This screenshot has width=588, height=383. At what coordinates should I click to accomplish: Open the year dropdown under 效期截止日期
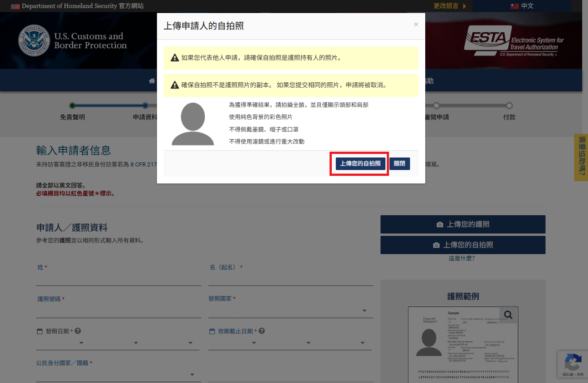click(362, 342)
